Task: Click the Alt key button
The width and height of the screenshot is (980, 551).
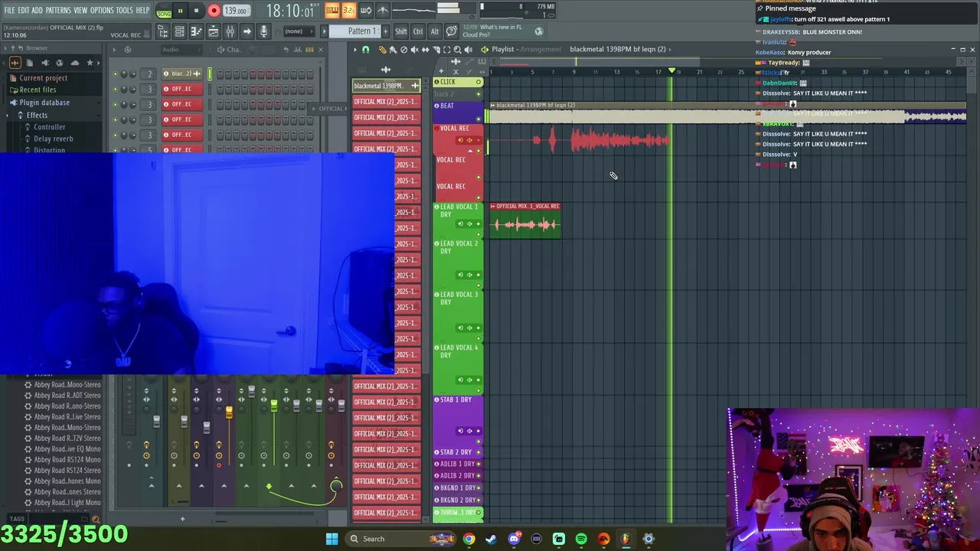Action: tap(434, 31)
